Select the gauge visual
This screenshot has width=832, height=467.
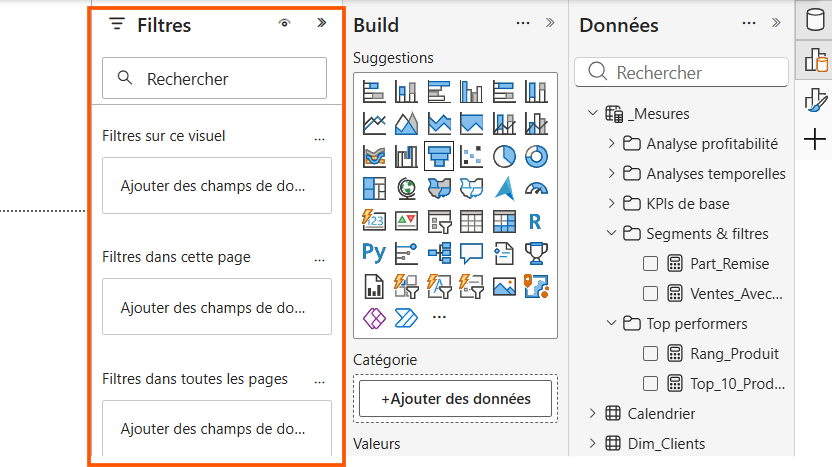point(536,188)
